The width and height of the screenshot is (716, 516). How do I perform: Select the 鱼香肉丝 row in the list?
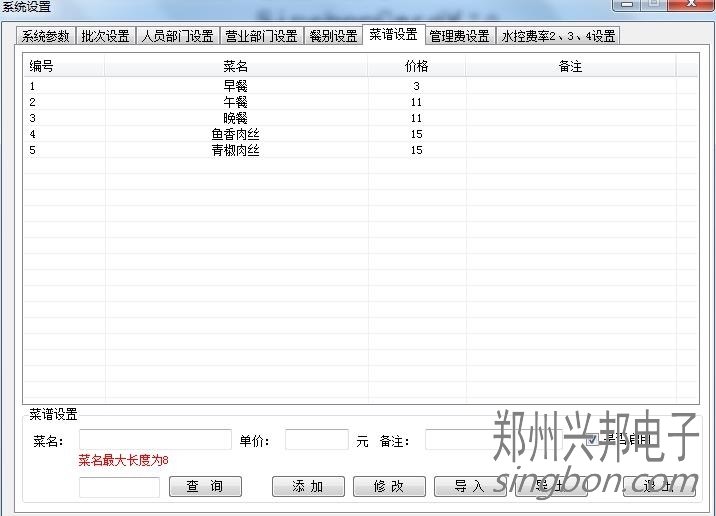click(x=235, y=134)
